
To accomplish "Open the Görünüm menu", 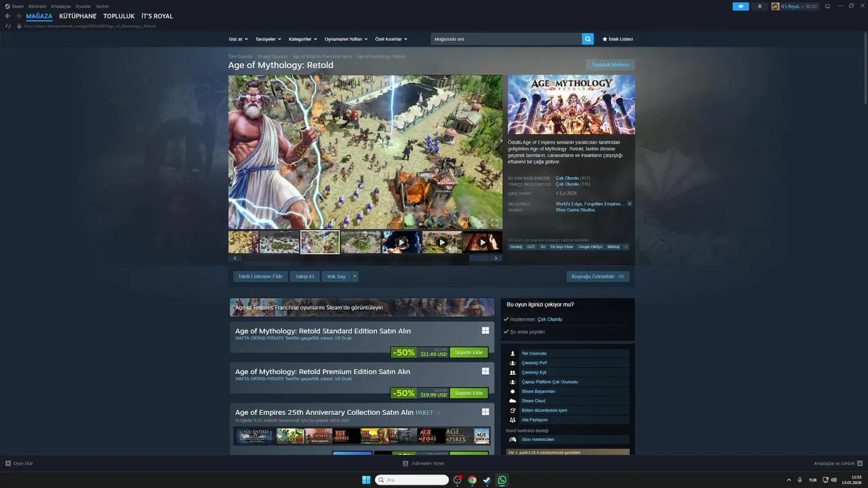I will click(37, 6).
